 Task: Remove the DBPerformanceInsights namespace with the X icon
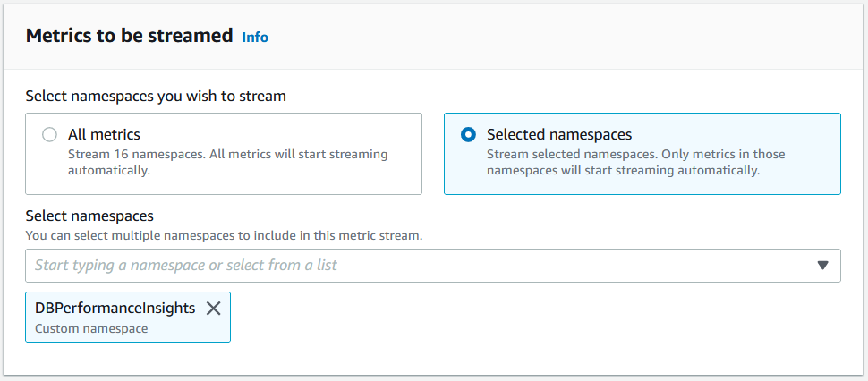(x=213, y=309)
